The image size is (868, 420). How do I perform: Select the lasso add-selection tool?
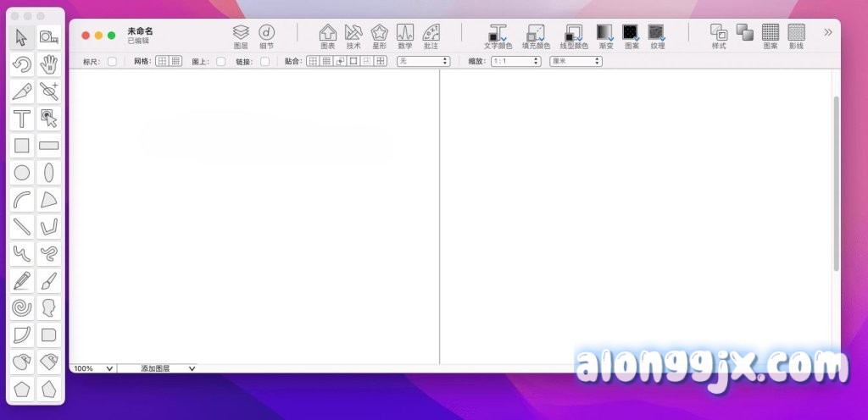pos(48,91)
